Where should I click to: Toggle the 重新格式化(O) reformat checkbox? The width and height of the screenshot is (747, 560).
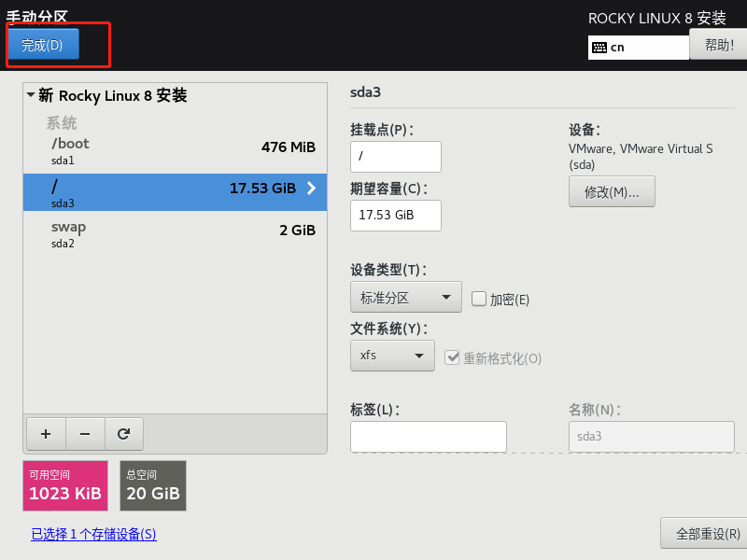[x=452, y=357]
